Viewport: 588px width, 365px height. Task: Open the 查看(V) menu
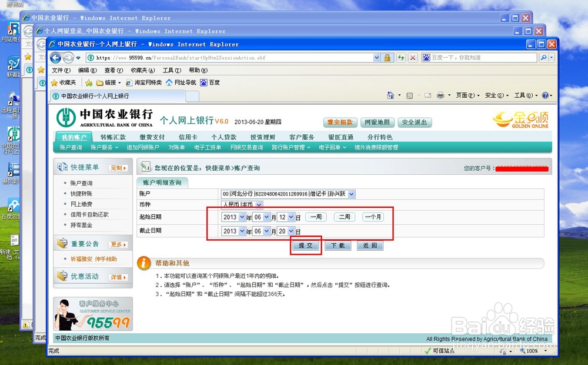tap(113, 70)
